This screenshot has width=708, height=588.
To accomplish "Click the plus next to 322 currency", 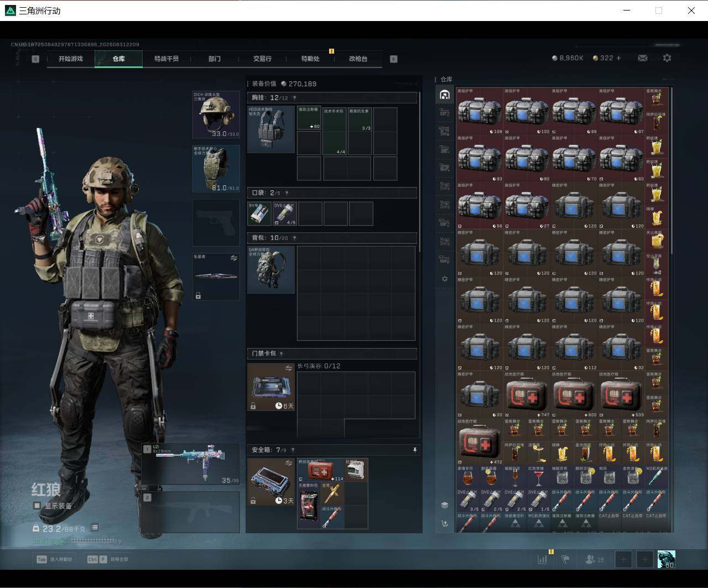I will tap(618, 58).
